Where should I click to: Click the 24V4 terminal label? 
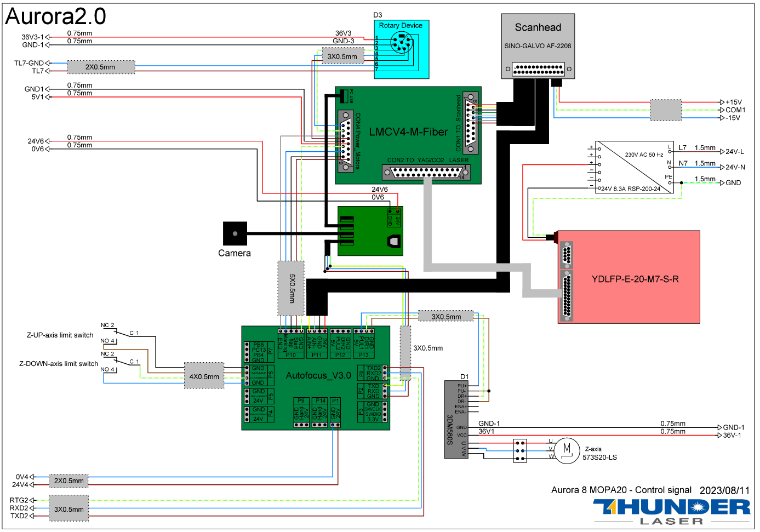coord(20,485)
